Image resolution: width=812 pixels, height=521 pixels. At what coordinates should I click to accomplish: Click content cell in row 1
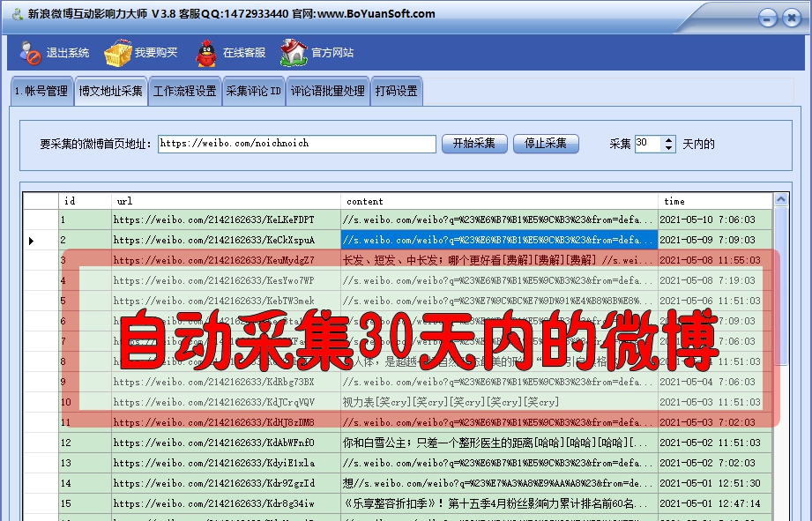coord(499,220)
